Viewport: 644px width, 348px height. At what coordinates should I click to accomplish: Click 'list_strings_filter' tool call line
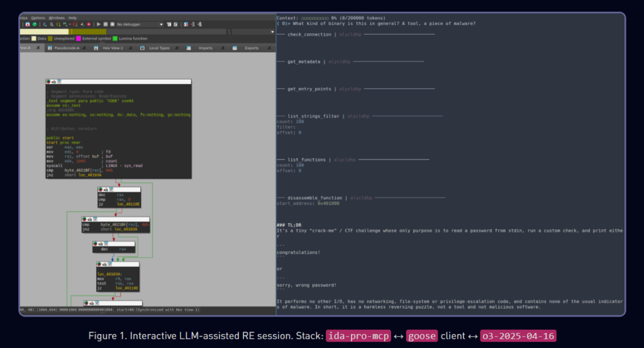click(x=313, y=116)
